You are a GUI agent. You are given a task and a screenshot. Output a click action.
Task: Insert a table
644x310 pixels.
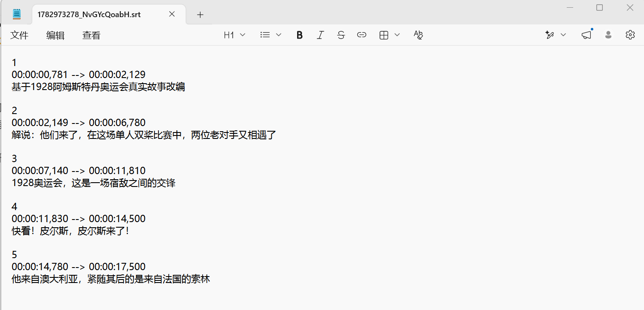coord(384,35)
